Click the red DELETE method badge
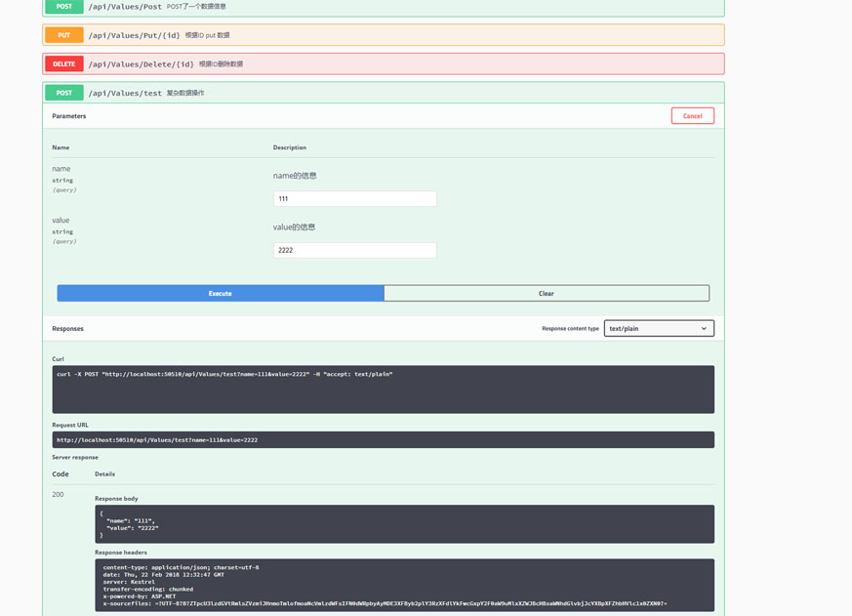This screenshot has width=852, height=616. [63, 64]
